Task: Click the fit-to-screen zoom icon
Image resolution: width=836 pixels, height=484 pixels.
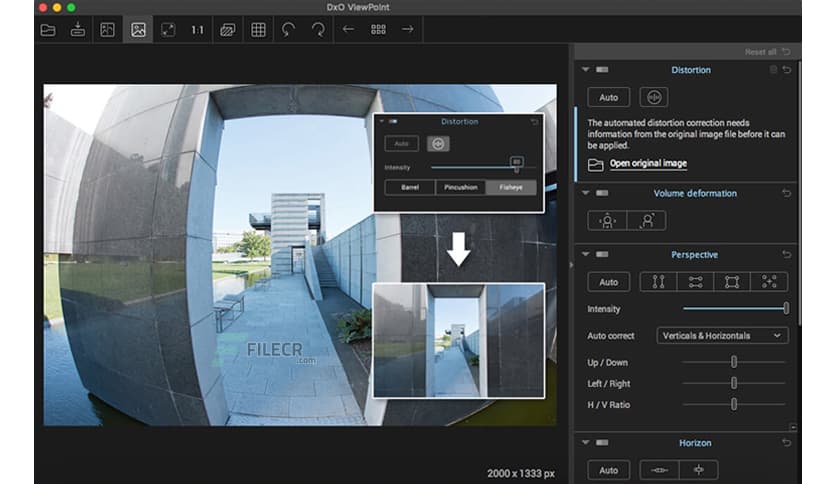Action: pos(168,30)
